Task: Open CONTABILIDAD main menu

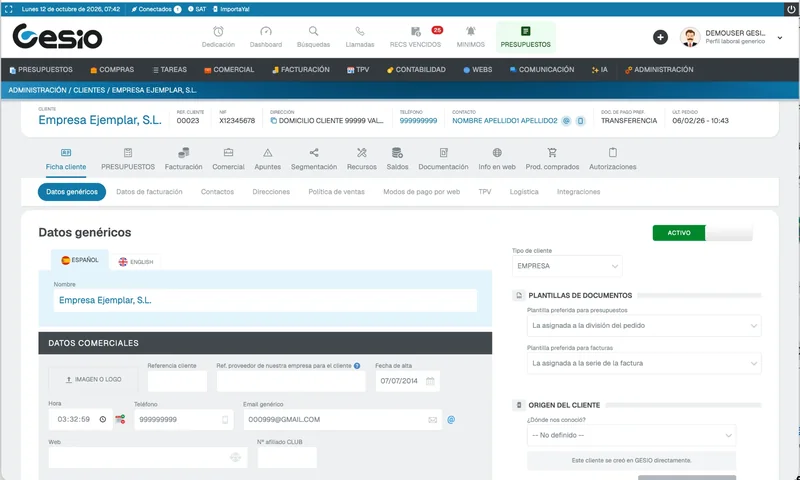Action: click(416, 69)
